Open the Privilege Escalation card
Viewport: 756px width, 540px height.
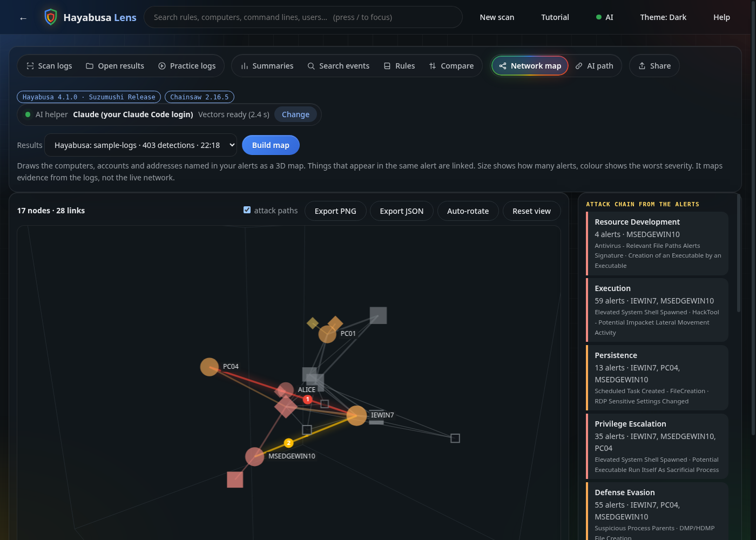point(657,446)
